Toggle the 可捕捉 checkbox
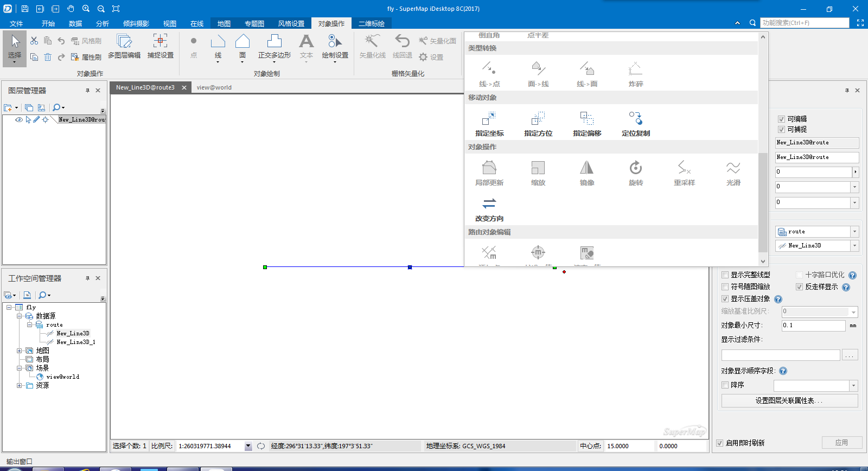The width and height of the screenshot is (868, 471). point(782,129)
